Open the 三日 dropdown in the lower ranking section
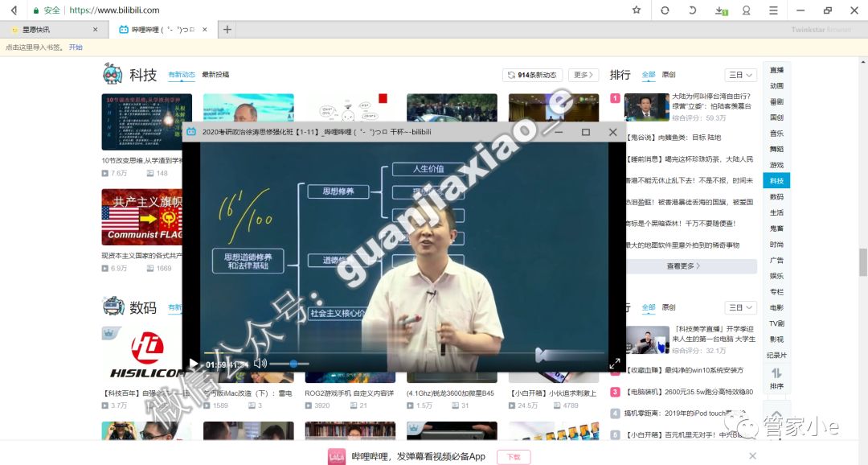Viewport: 868px width, 465px height. (x=739, y=307)
